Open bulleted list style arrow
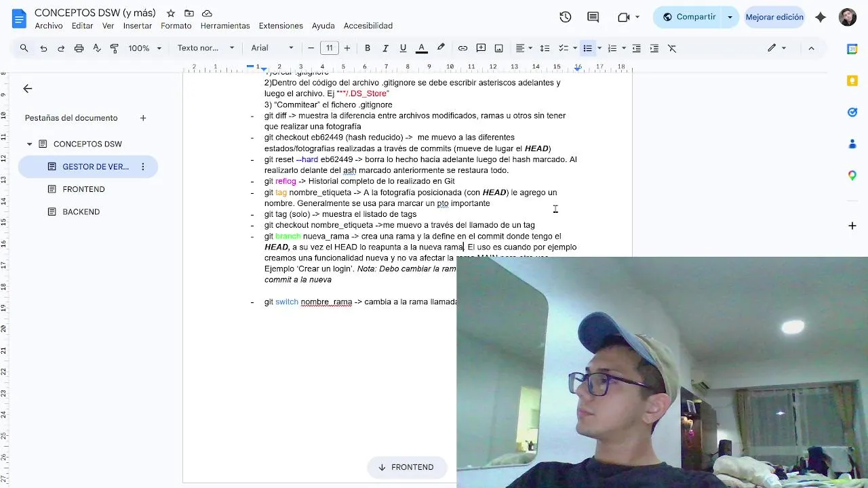The image size is (868, 488). point(599,48)
